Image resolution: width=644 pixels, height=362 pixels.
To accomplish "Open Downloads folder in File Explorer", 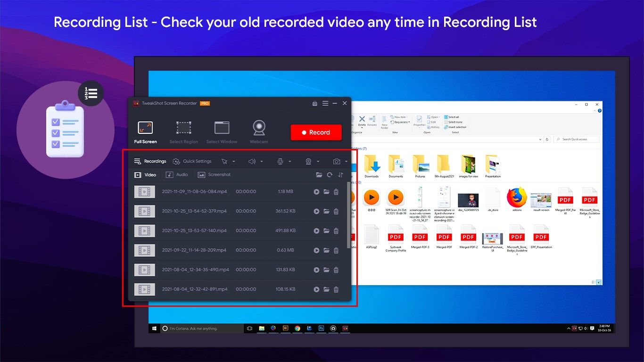I will pyautogui.click(x=372, y=166).
